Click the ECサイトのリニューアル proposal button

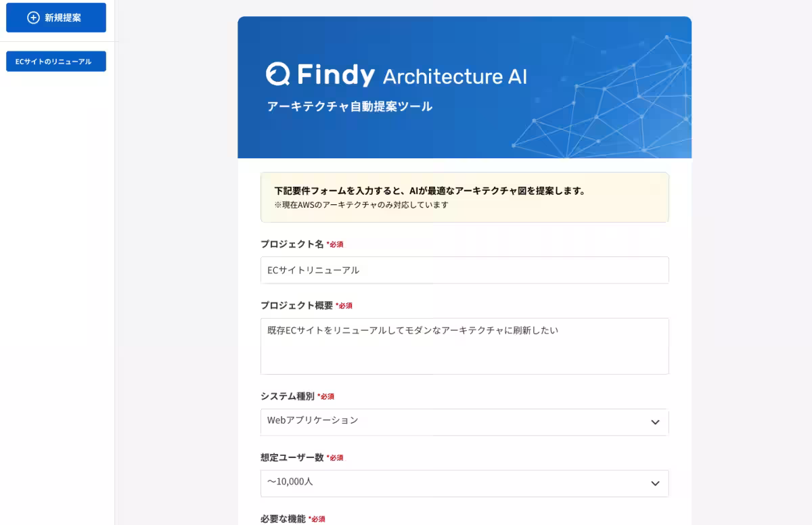click(55, 61)
